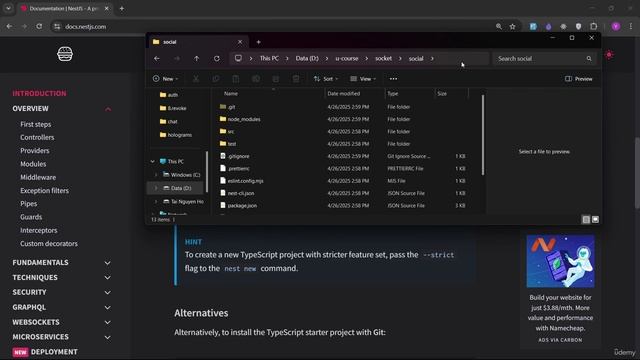Viewport: 640px width, 360px height.
Task: Open a new File Explorer tab
Action: pyautogui.click(x=258, y=42)
